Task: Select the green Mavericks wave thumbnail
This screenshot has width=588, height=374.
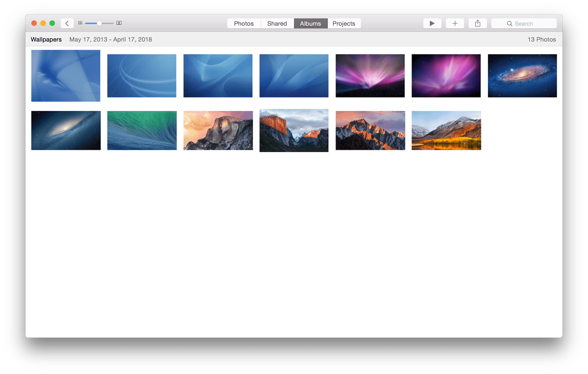Action: click(142, 131)
